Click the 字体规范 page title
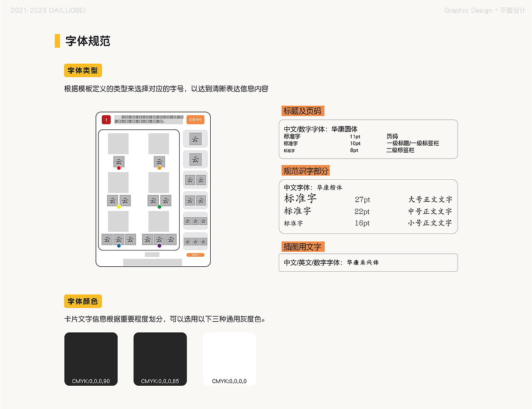532x409 pixels. click(88, 41)
